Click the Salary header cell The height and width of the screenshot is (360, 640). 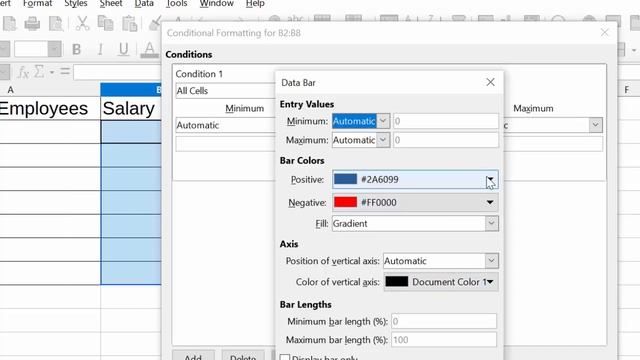131,108
